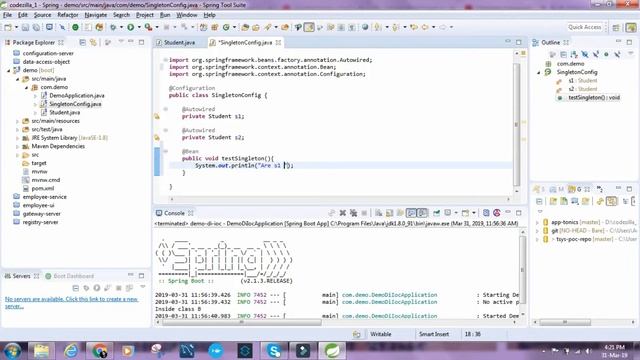Click the Git panel horizontal scrollbar thumb
This screenshot has width=640, height=360.
tap(565, 322)
